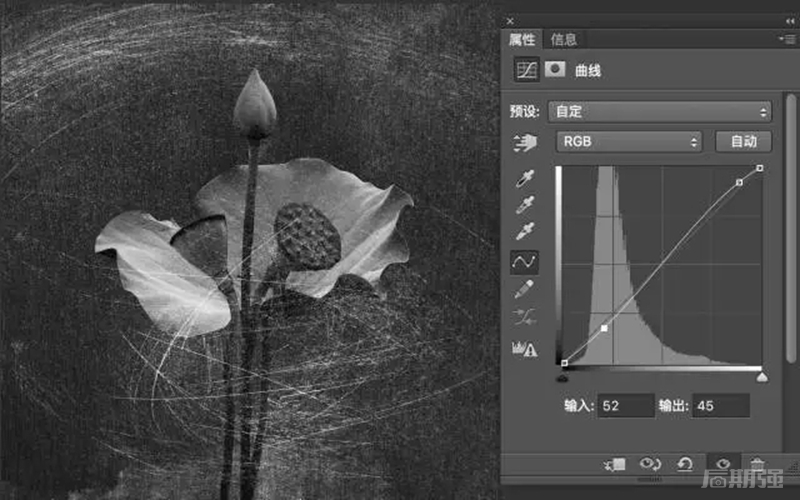800x500 pixels.
Task: Select the highlighted curve point in shadows
Action: click(x=604, y=329)
